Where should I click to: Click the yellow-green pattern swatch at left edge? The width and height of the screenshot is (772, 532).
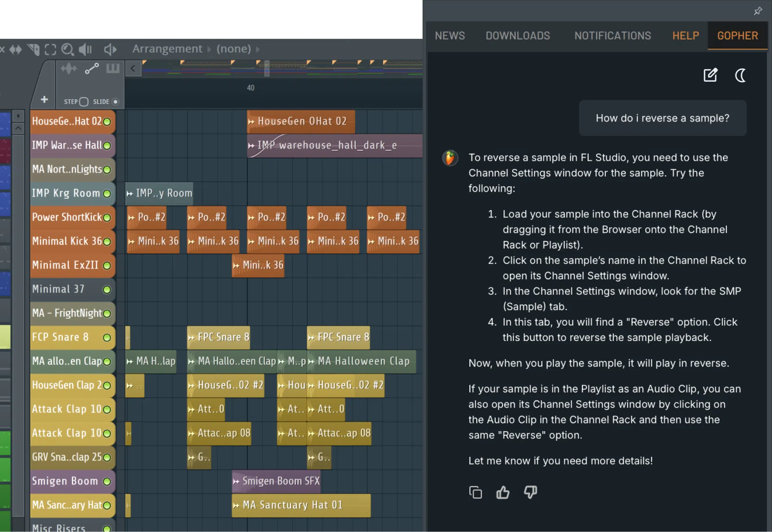[5, 337]
